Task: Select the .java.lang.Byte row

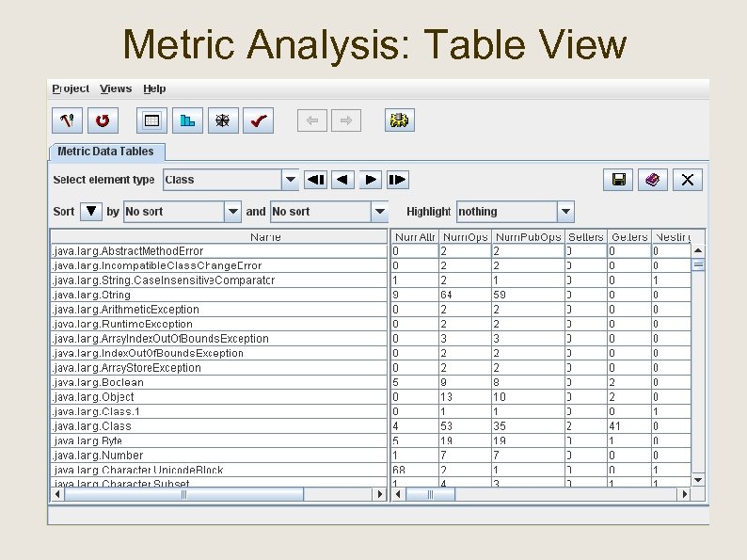Action: point(218,440)
